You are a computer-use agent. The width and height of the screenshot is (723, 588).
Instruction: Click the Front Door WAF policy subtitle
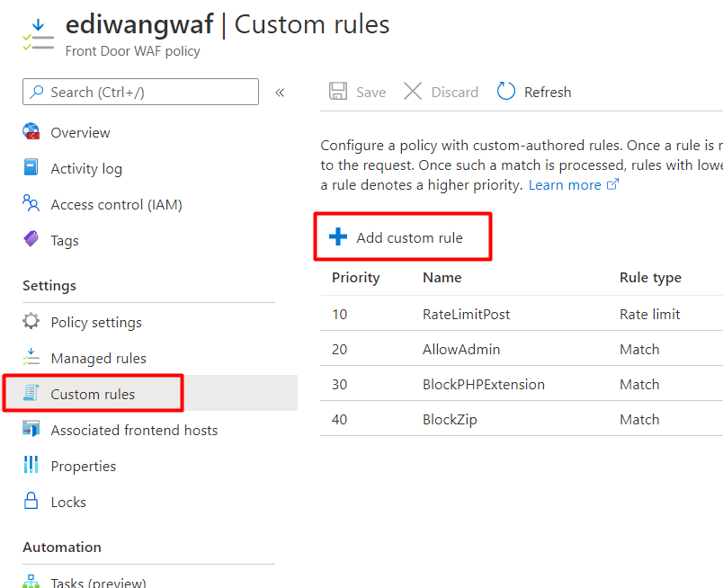[133, 50]
